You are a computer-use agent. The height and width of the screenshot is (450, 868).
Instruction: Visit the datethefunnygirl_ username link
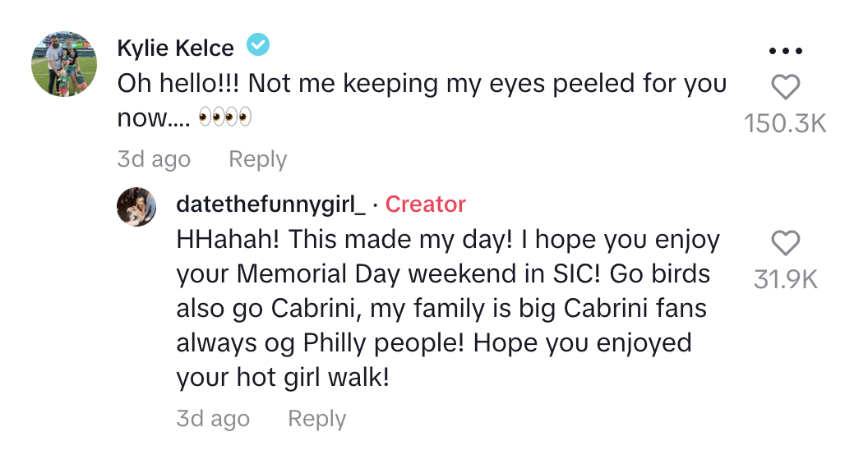click(x=270, y=205)
